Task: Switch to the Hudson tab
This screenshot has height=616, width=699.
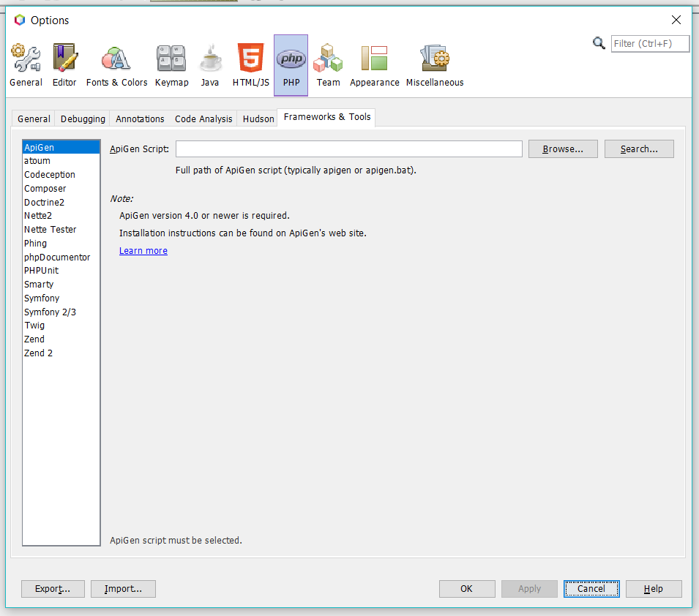Action: tap(258, 119)
